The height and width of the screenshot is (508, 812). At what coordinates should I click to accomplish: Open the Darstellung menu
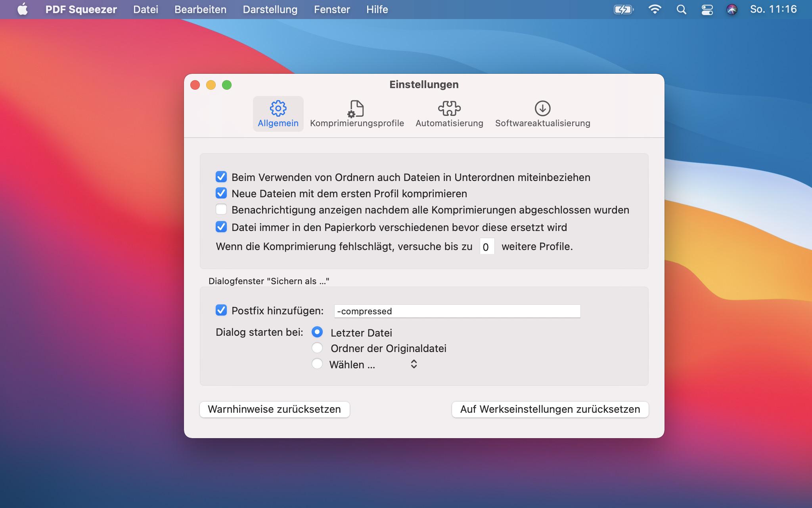pyautogui.click(x=270, y=10)
